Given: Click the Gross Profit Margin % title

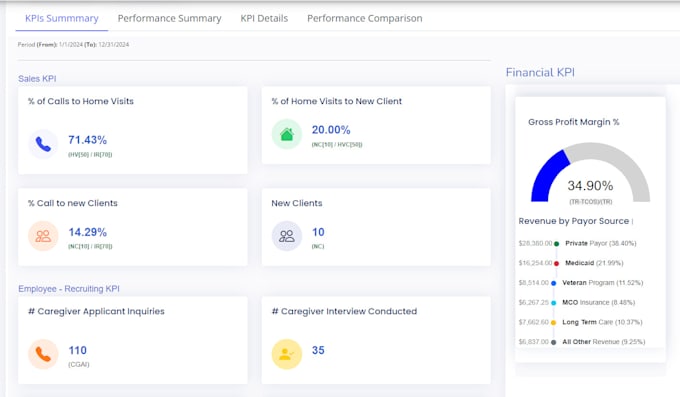Looking at the screenshot, I should click(x=573, y=122).
